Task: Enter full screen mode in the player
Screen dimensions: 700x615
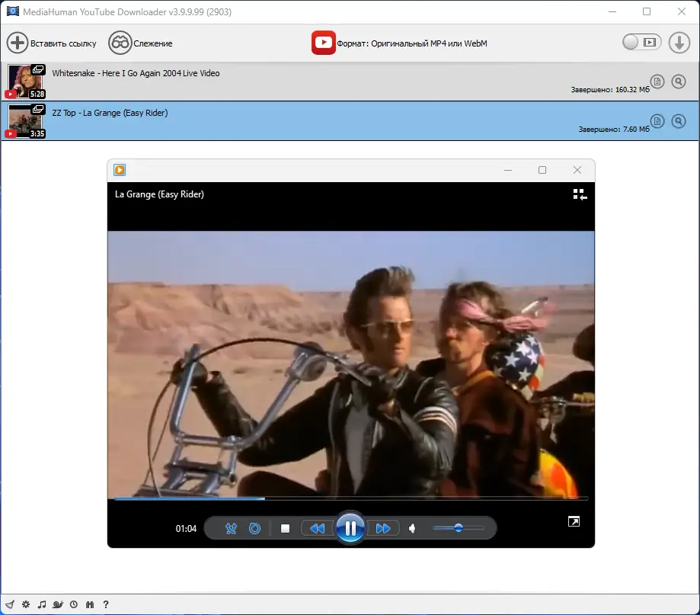Action: tap(574, 521)
